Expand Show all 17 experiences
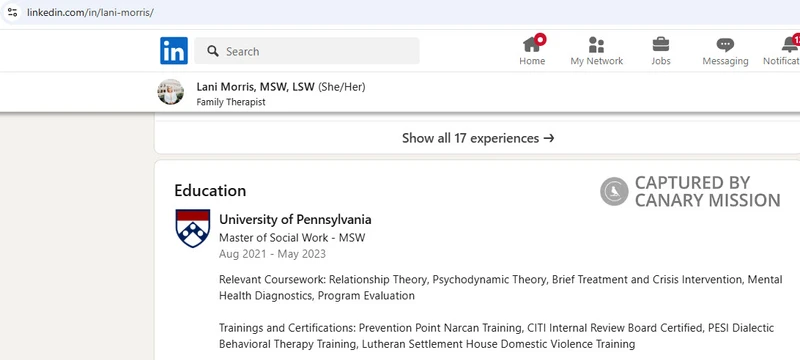Viewport: 800px width, 360px height. click(x=478, y=138)
